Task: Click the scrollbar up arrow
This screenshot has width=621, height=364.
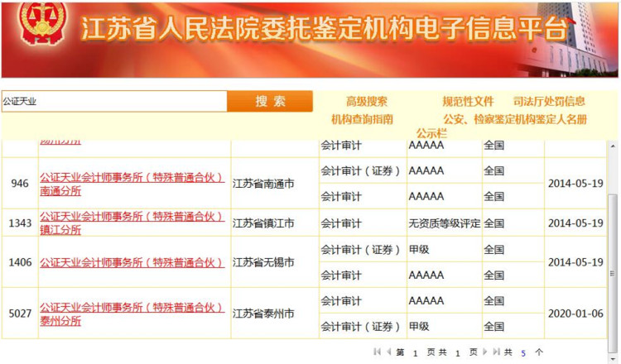Action: (613, 146)
